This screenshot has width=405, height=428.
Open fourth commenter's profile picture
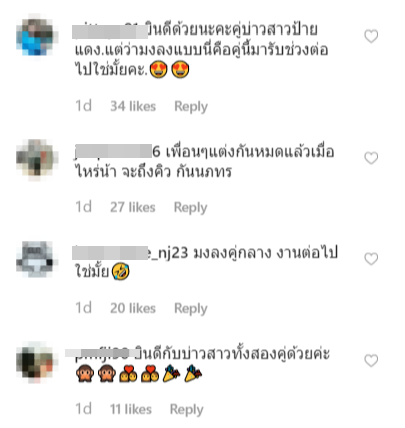36,361
